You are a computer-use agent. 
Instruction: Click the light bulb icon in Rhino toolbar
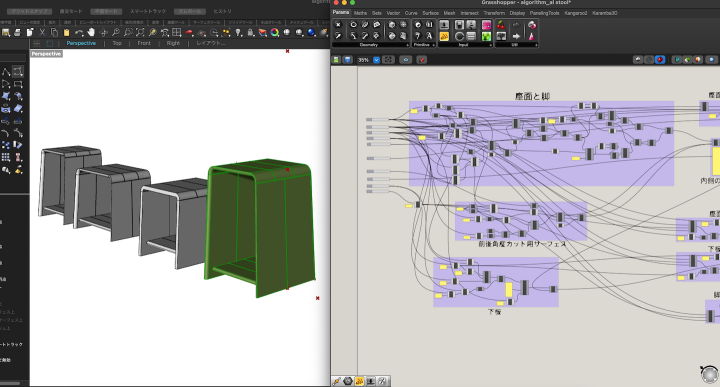point(238,32)
